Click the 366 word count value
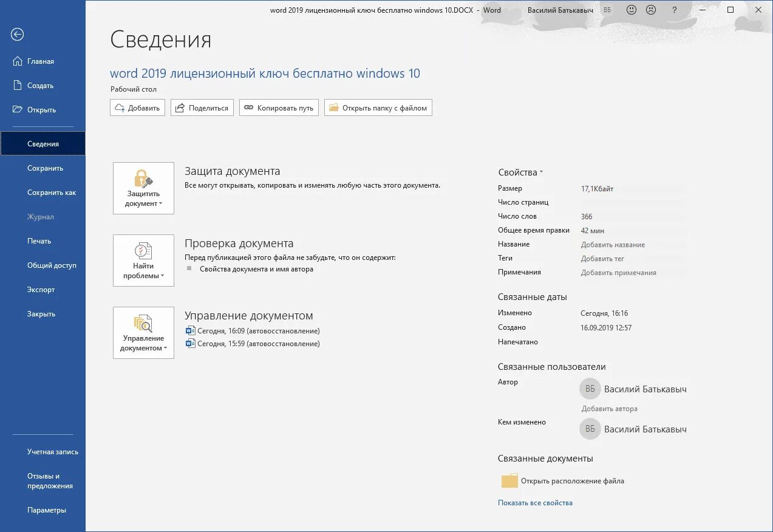 click(x=587, y=216)
